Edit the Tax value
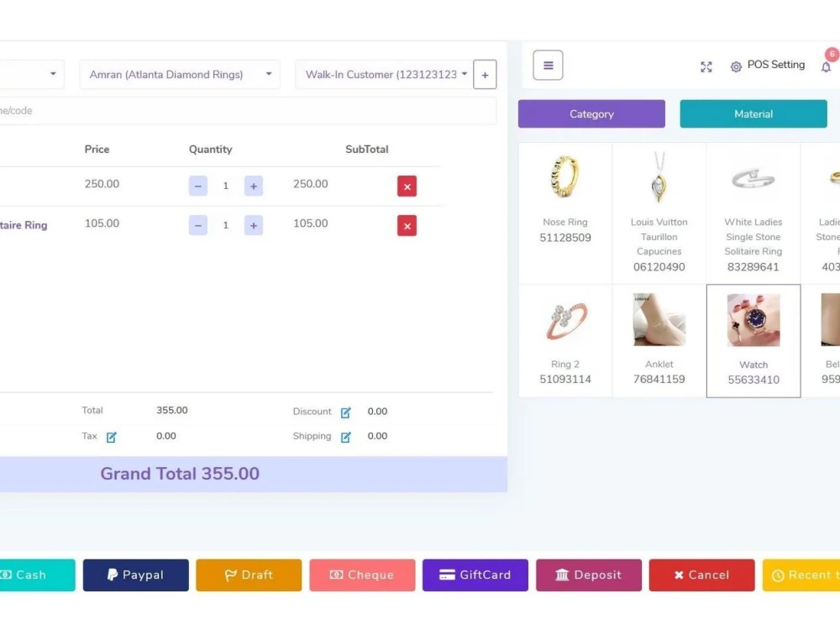 (x=111, y=437)
